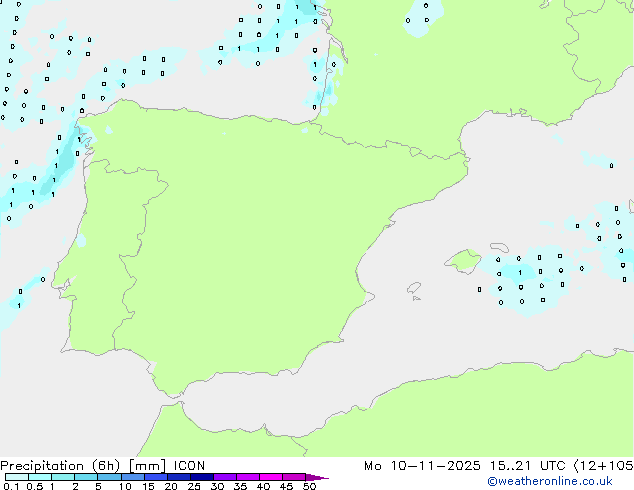Select the 15–20 mm legend color swatch
This screenshot has height=490, width=634.
pyautogui.click(x=156, y=477)
